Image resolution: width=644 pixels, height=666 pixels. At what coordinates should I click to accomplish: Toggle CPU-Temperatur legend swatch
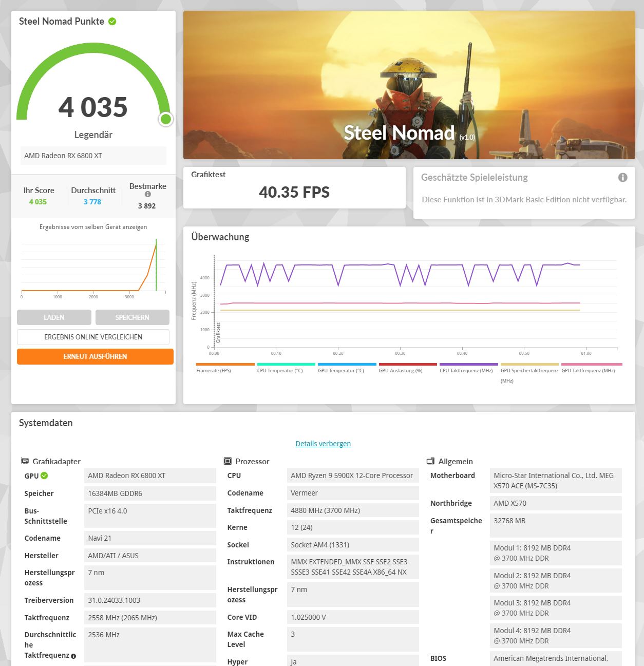click(286, 364)
